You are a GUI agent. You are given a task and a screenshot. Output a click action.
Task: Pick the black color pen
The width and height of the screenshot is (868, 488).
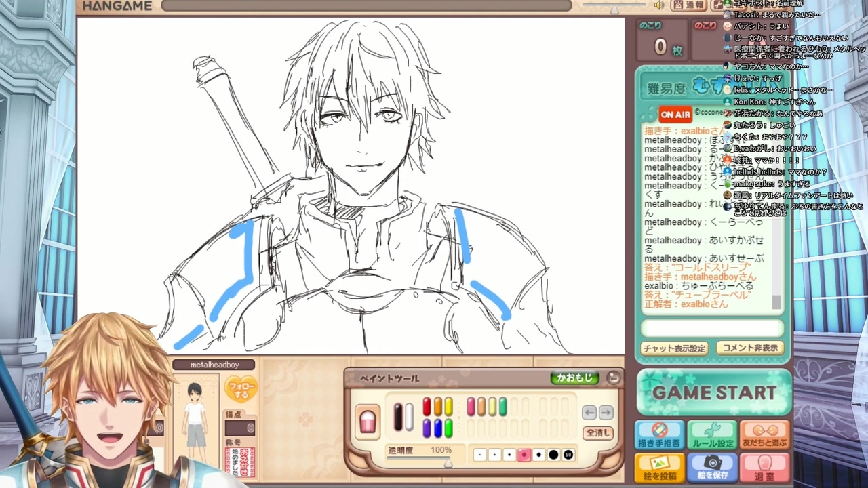(398, 416)
